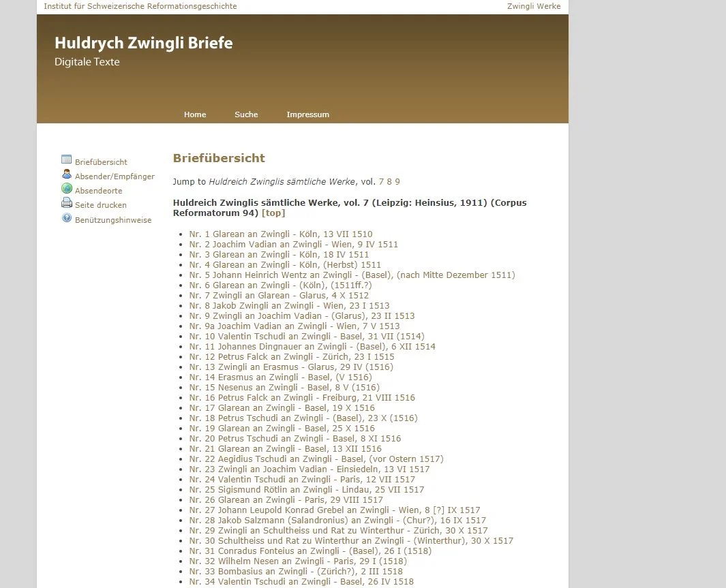
Task: Open letter Nr. 25 Sigismund Rötlin an Zwingli
Action: click(307, 490)
